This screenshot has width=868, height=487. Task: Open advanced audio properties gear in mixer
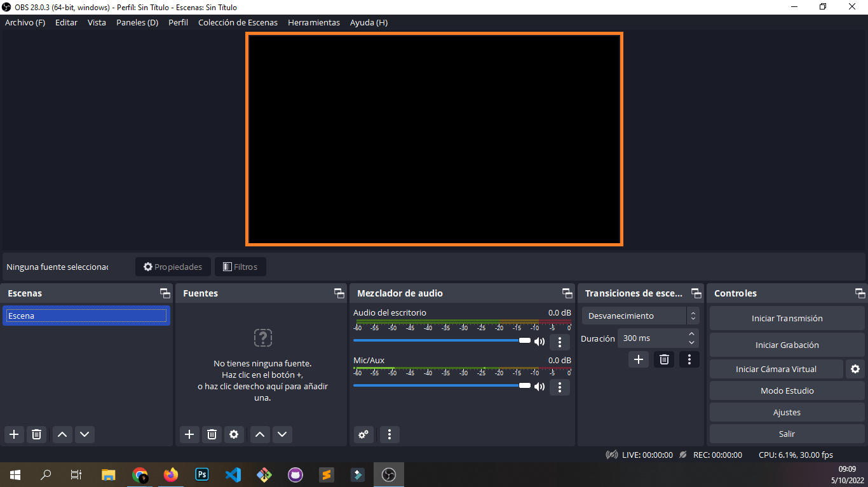point(363,434)
